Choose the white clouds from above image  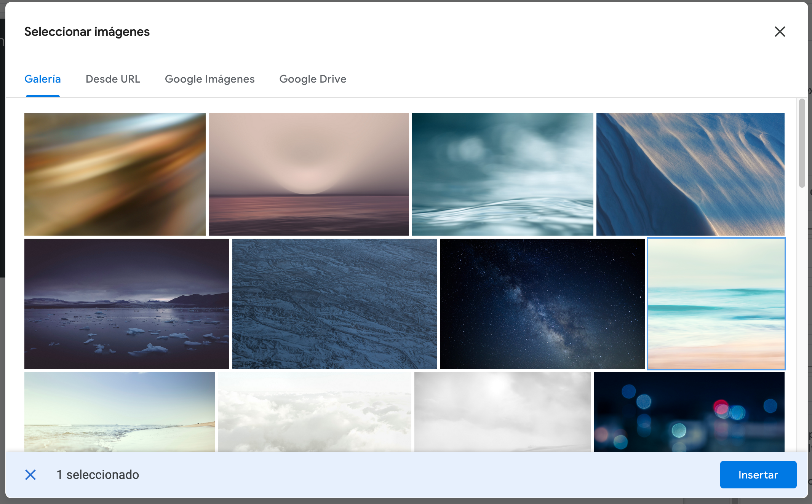point(314,412)
